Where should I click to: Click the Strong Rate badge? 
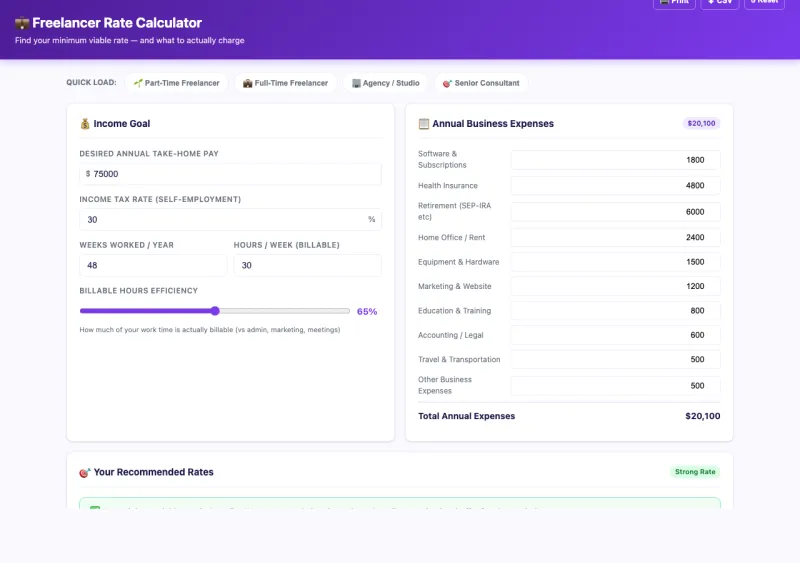pos(695,472)
